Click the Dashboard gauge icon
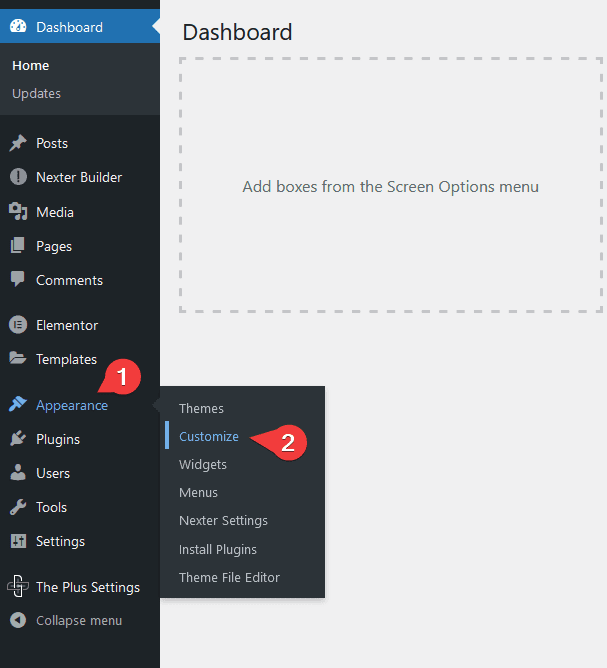 pyautogui.click(x=18, y=26)
